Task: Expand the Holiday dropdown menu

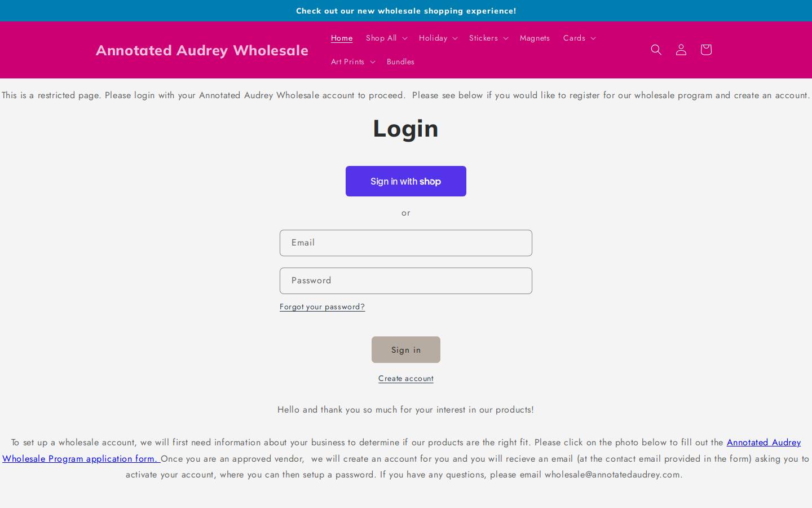Action: tap(438, 38)
